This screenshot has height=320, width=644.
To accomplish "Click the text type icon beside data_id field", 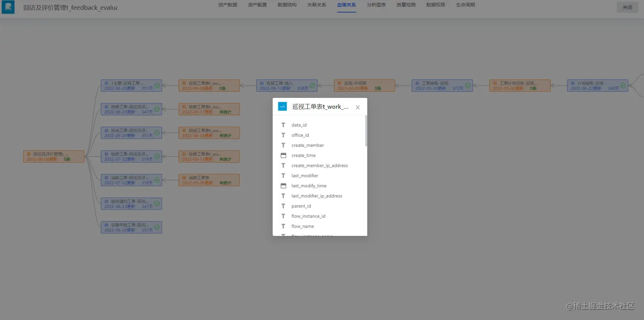I will coord(283,125).
